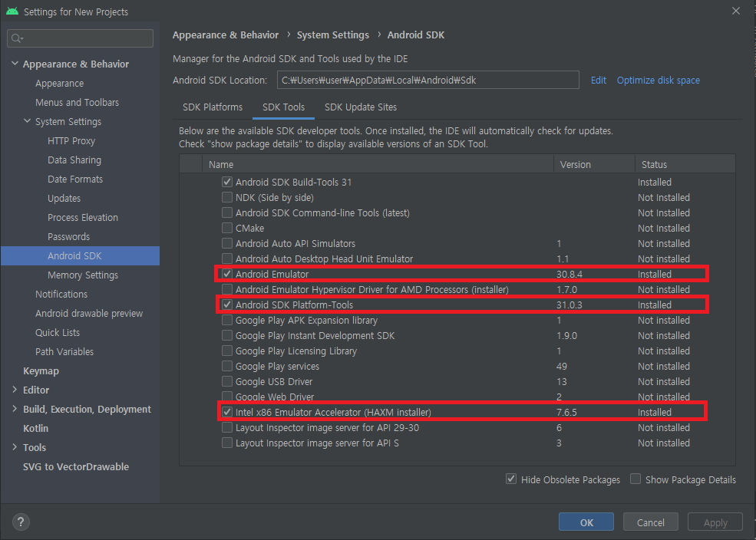Viewport: 756px width, 540px height.
Task: Check Android SDK Command-line Tools checkbox
Action: (x=227, y=213)
